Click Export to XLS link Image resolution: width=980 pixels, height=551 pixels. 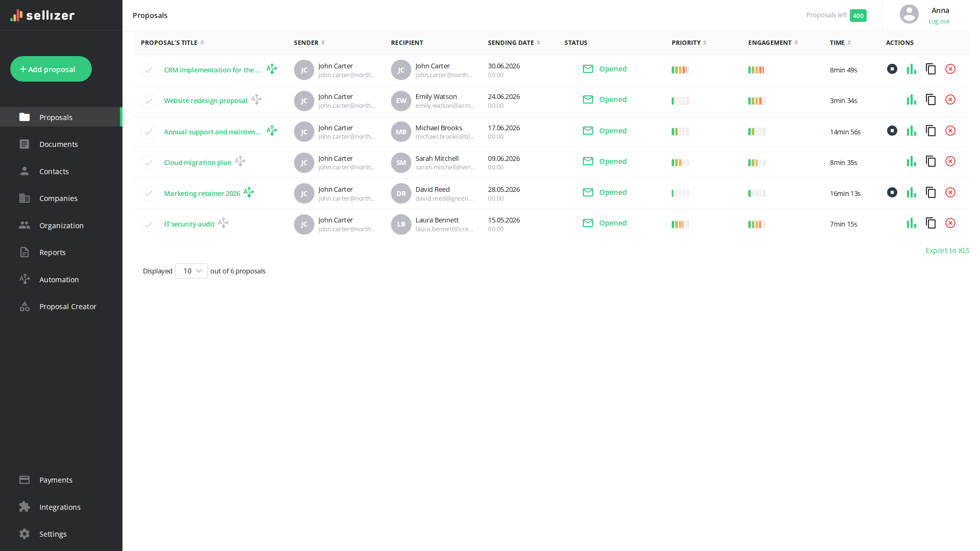click(947, 250)
